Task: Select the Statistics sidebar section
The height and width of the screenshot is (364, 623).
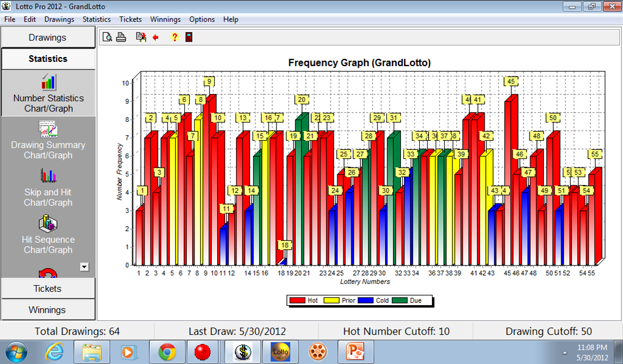Action: [48, 59]
